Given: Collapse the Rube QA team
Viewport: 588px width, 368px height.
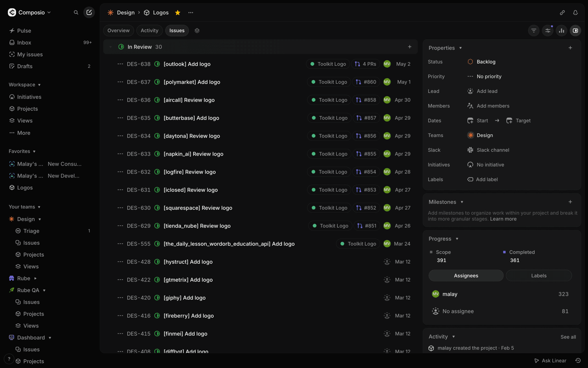Looking at the screenshot, I should tap(44, 290).
